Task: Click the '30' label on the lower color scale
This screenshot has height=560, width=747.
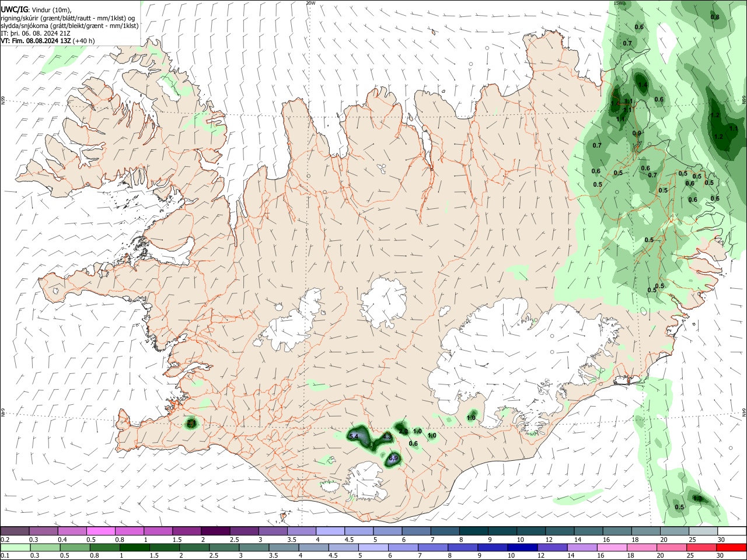Action: pos(721,555)
